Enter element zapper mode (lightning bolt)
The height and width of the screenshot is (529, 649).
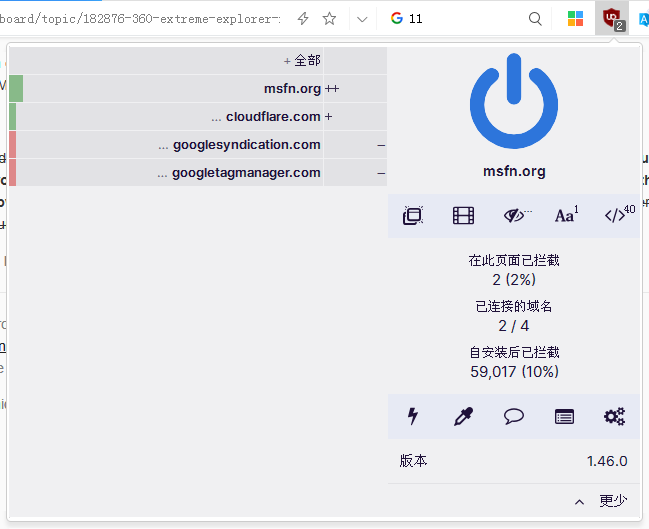[413, 416]
